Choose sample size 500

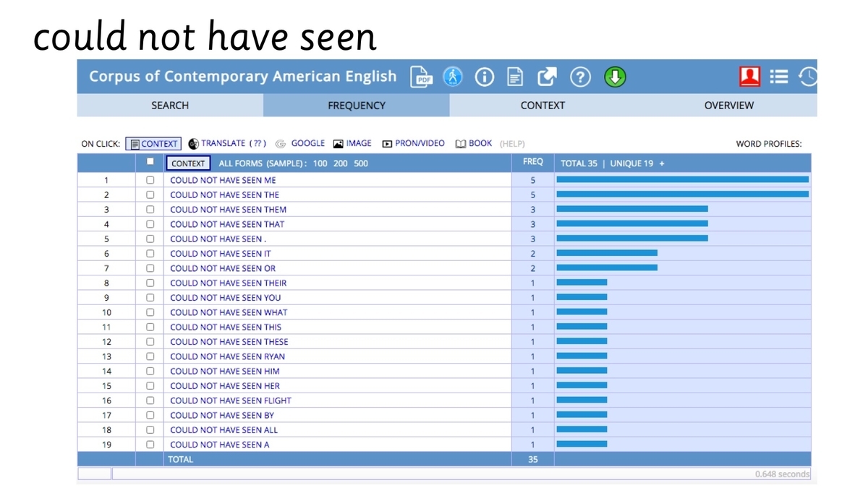point(360,163)
